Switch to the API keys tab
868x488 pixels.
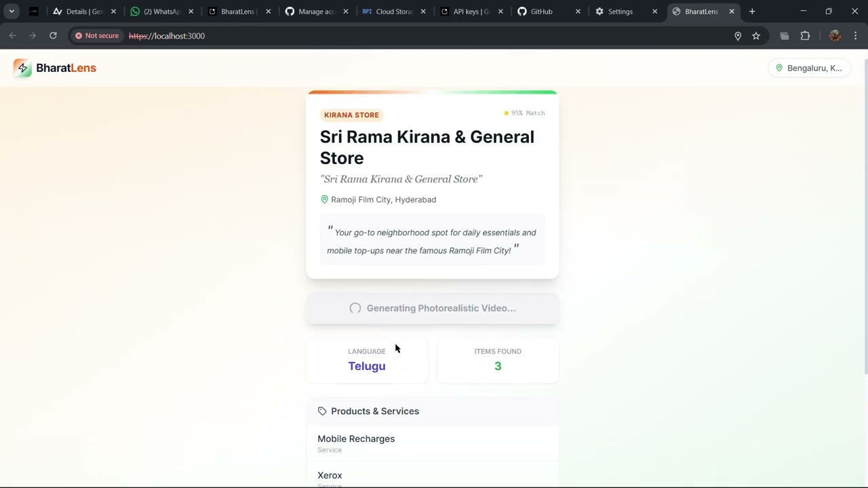click(x=471, y=12)
